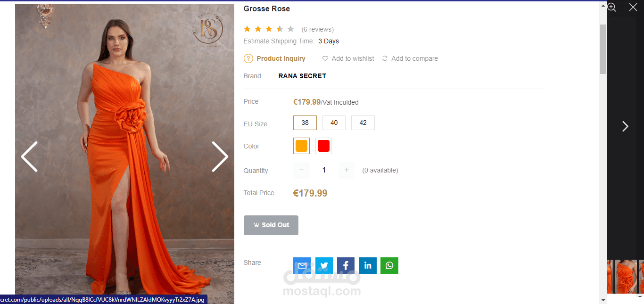
Task: Go to the previous product image
Action: [x=29, y=156]
